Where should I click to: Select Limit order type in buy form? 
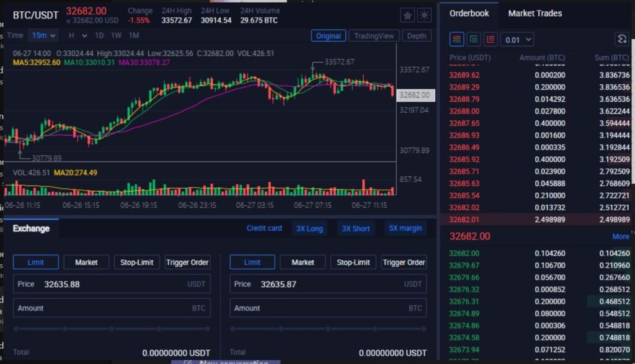coord(35,262)
